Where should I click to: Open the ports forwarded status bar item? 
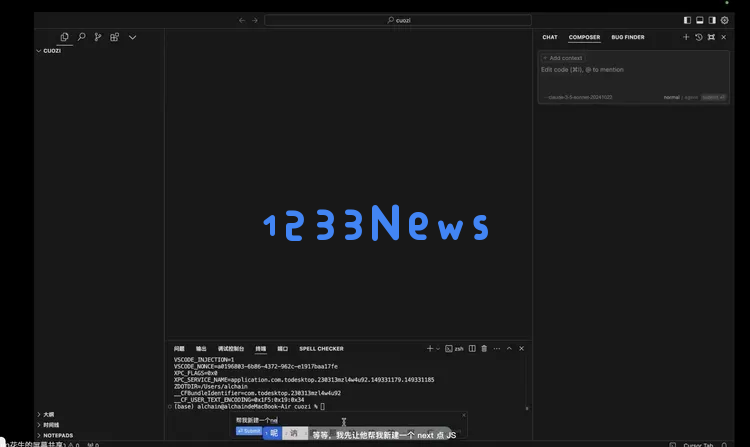[93, 445]
